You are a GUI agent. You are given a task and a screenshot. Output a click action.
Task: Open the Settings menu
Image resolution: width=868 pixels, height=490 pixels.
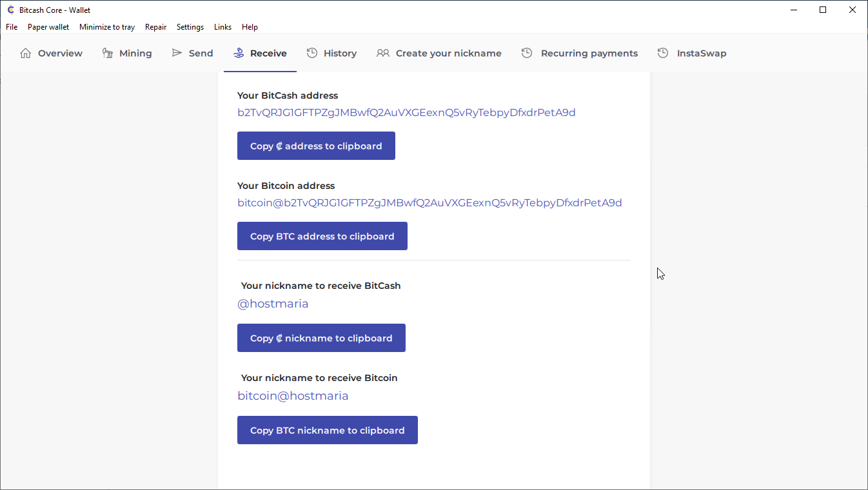[x=190, y=27]
